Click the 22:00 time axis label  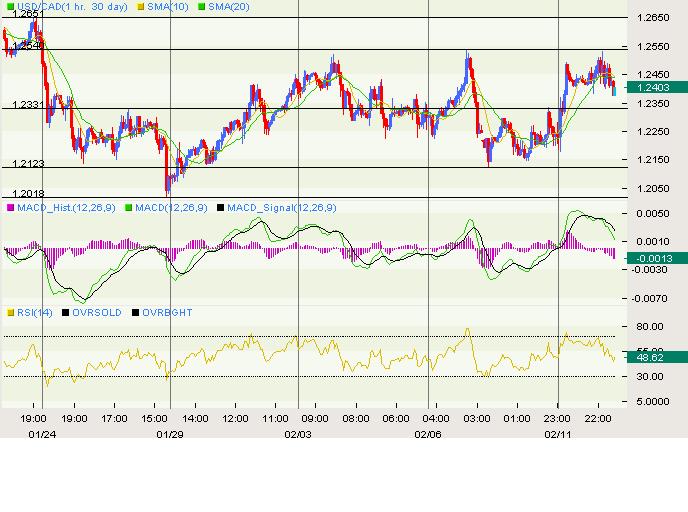coord(598,419)
